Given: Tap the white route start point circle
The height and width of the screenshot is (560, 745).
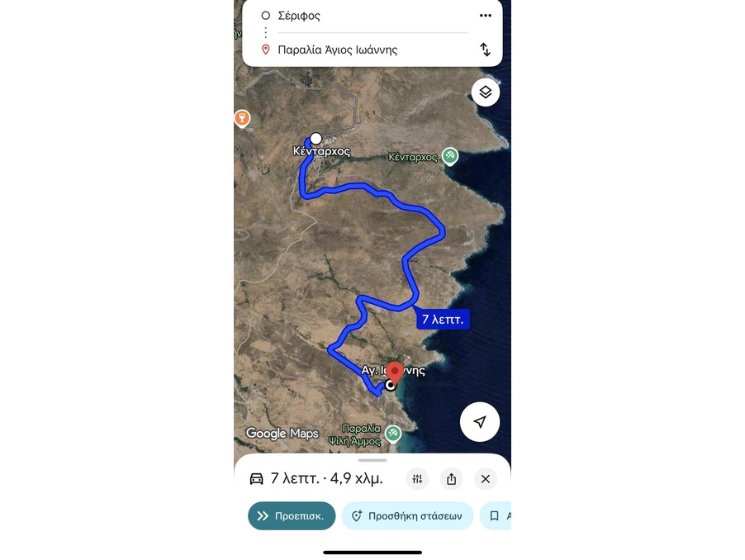Looking at the screenshot, I should tap(316, 139).
